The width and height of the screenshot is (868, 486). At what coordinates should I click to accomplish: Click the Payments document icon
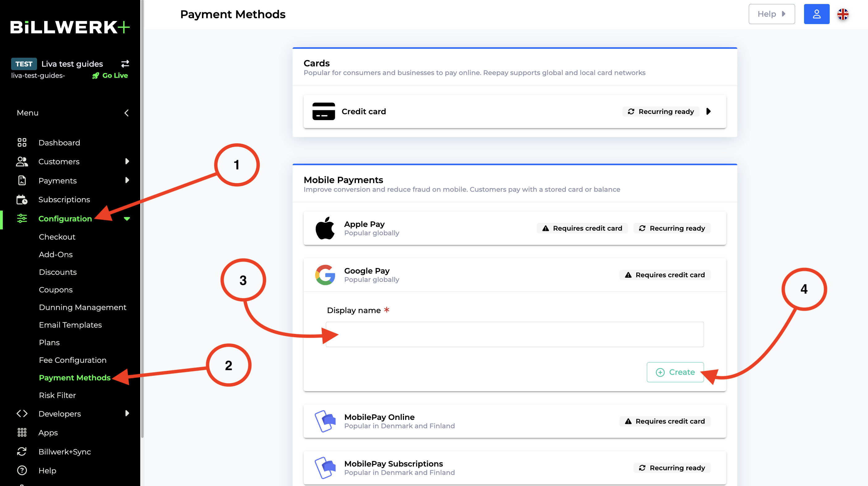coord(22,181)
